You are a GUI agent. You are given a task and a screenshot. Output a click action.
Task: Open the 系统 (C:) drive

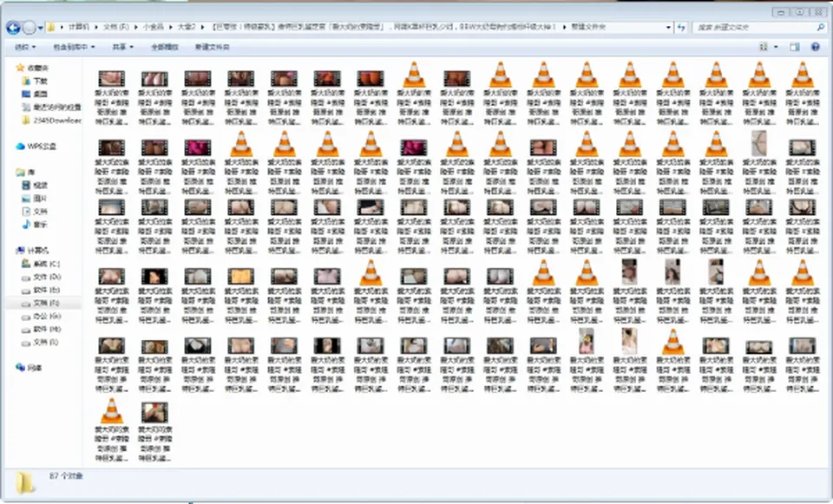point(41,264)
